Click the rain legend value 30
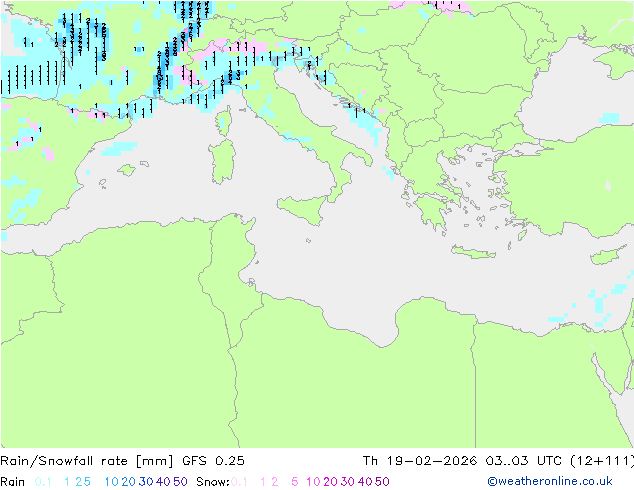Image resolution: width=634 pixels, height=490 pixels. pos(146,482)
